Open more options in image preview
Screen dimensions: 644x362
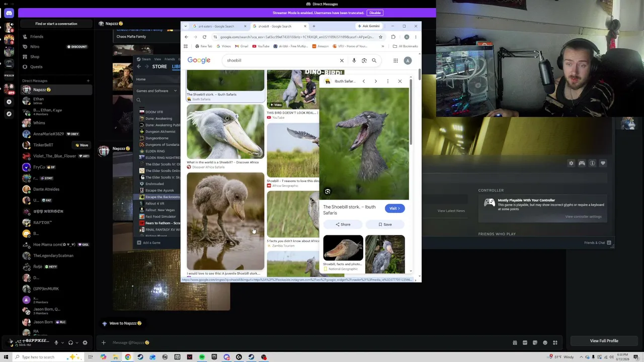387,81
